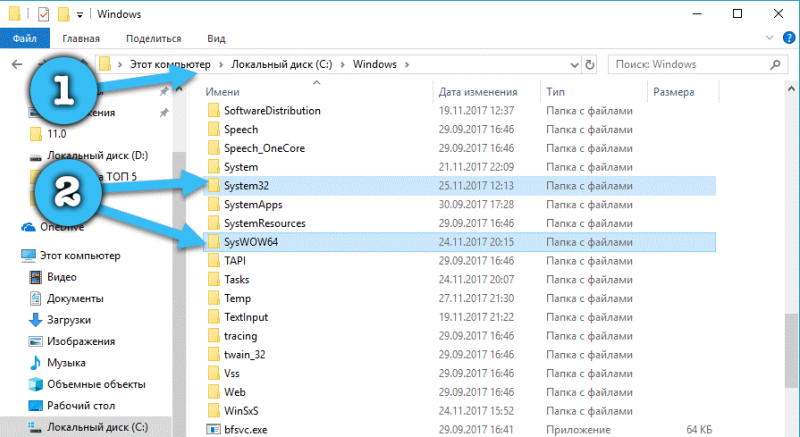
Task: Open the blue help question-mark icon
Action: [x=789, y=38]
